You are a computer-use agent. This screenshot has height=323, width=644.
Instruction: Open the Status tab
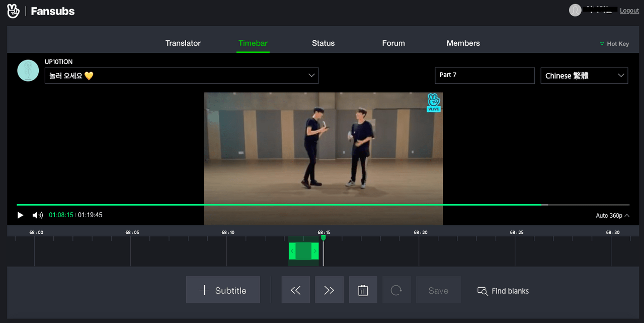click(x=323, y=43)
